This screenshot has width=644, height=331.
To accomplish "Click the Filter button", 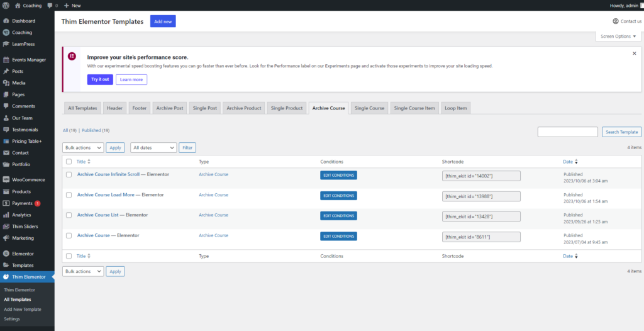I will (187, 148).
